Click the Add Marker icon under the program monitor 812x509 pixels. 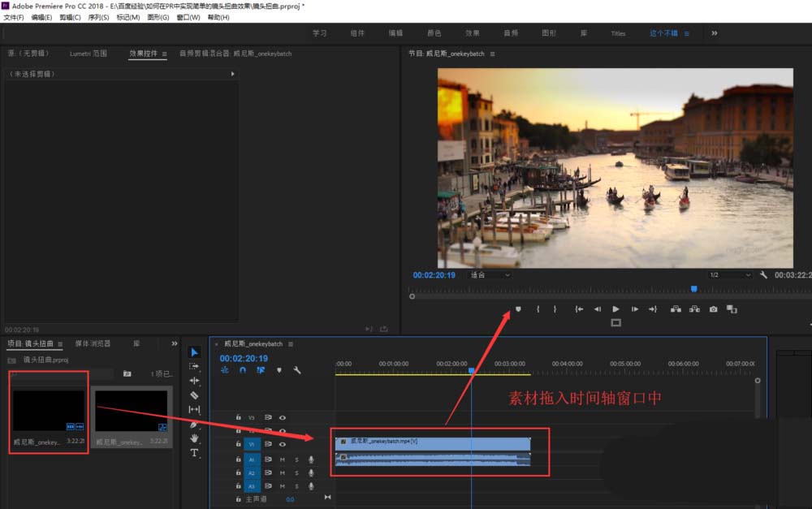click(520, 308)
